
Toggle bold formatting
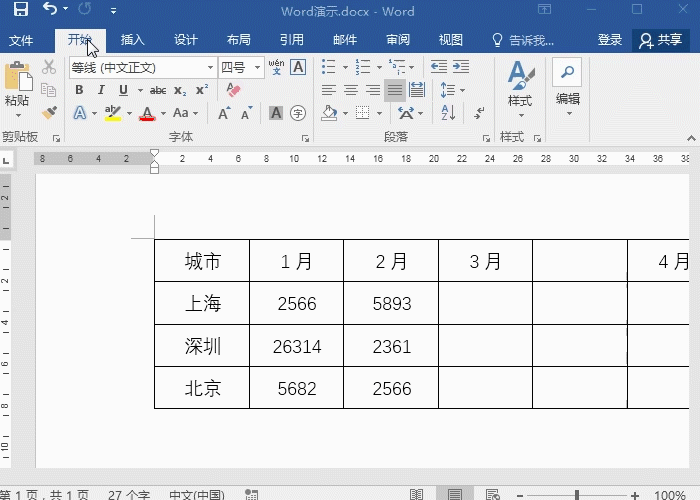79,90
